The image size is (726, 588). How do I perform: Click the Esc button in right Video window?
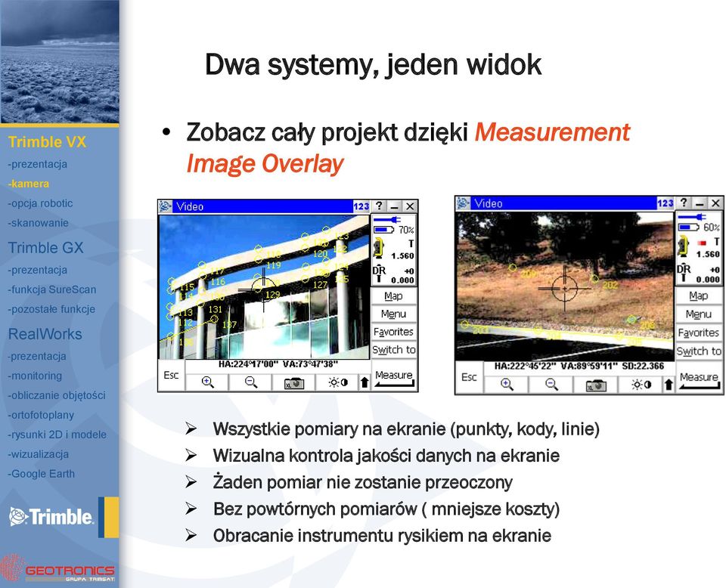[469, 377]
